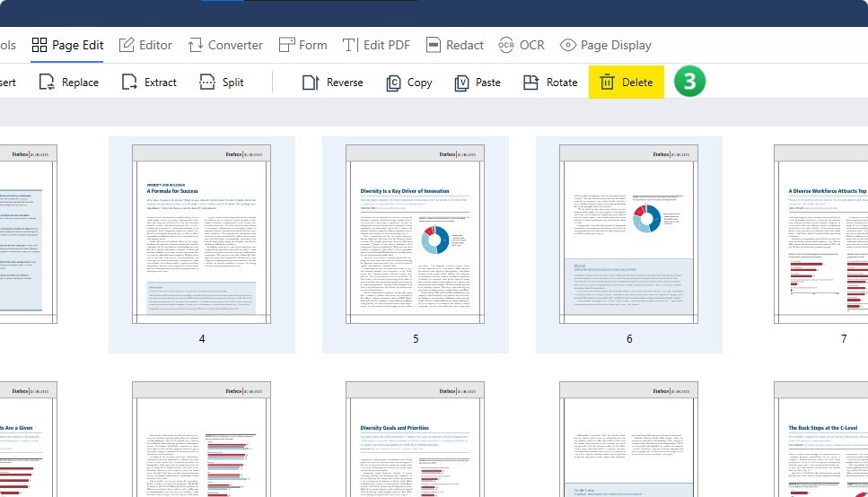
Task: Open the OCR tab
Action: tap(522, 45)
